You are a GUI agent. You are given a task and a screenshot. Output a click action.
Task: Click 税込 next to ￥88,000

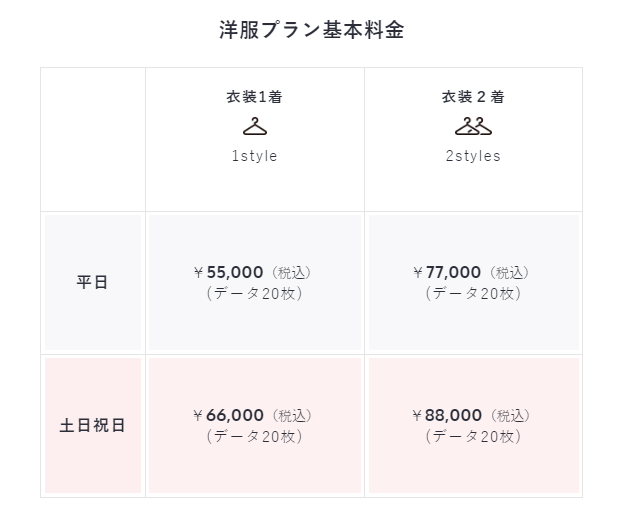[511, 416]
